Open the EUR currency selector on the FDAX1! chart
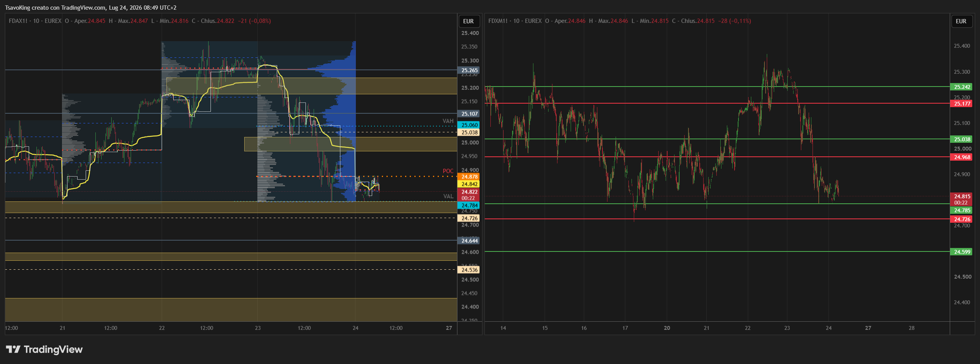980x364 pixels. (469, 21)
